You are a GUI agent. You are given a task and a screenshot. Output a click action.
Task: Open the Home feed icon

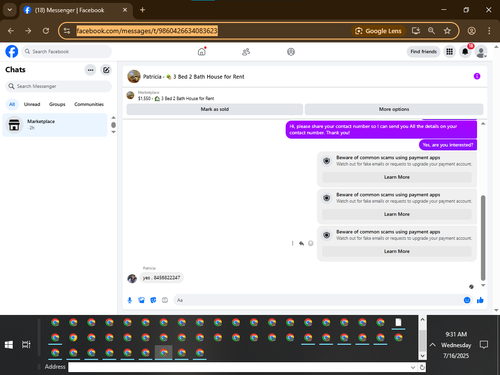[x=202, y=52]
